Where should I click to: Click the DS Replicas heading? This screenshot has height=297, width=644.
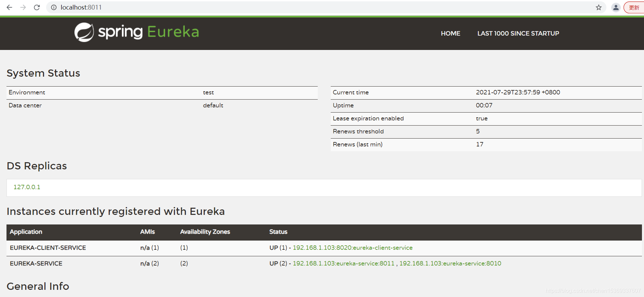coord(37,166)
